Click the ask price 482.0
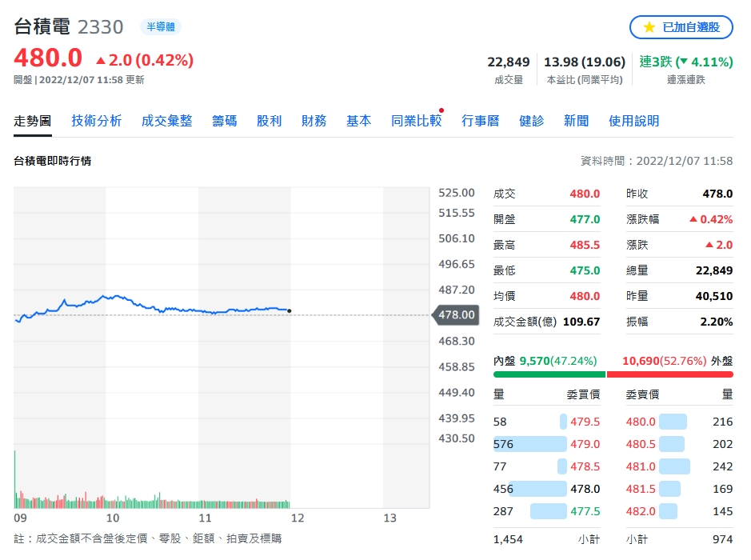 pos(641,511)
